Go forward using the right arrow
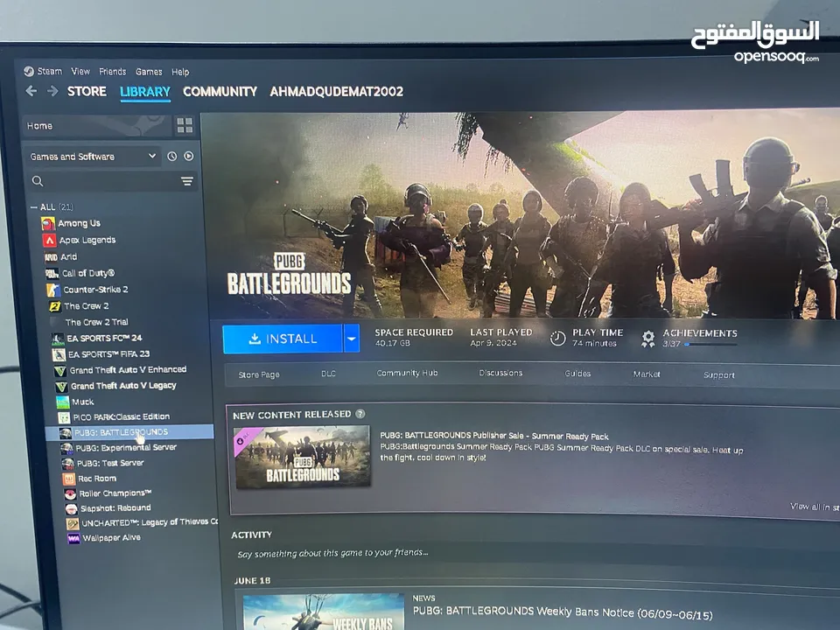840x630 pixels. coord(52,92)
